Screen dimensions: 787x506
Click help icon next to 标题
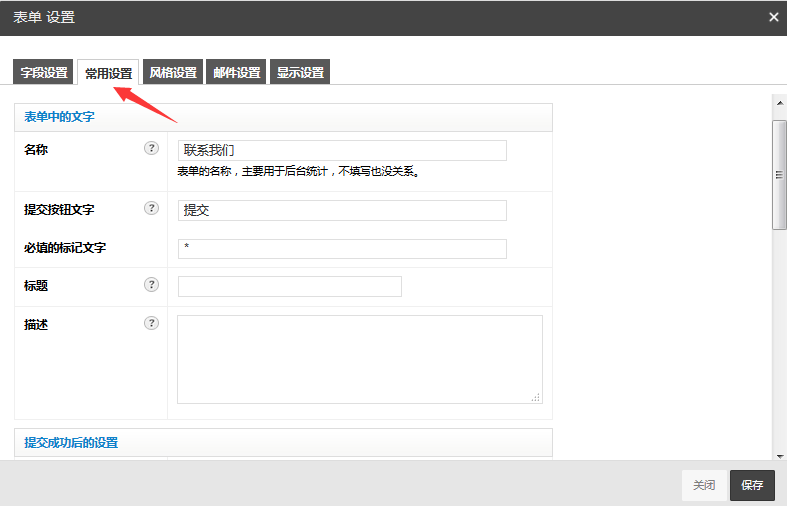coord(151,285)
